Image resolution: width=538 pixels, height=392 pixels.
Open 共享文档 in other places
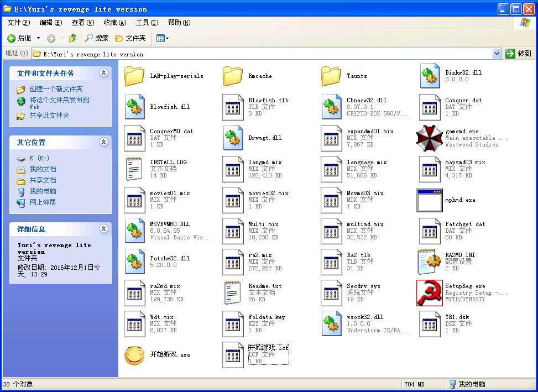pyautogui.click(x=43, y=180)
